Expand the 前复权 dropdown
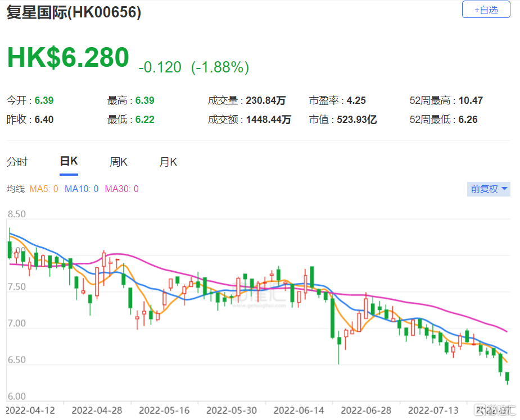The image size is (520, 420). 489,189
